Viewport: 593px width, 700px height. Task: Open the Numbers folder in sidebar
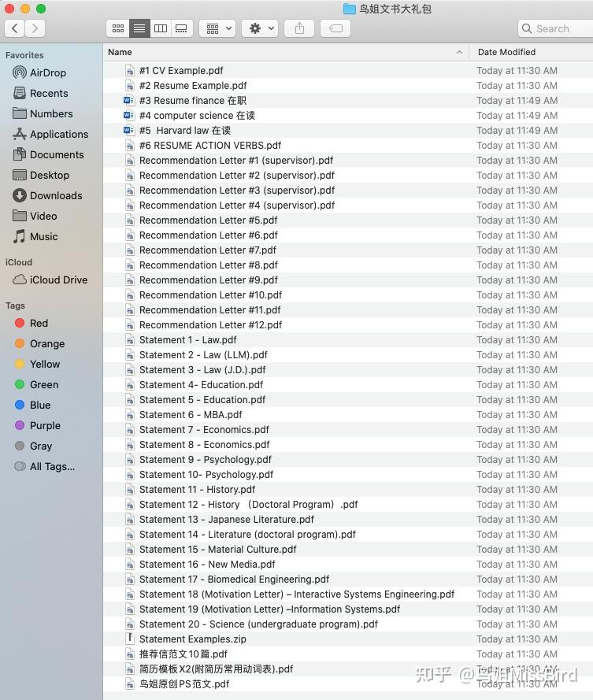(43, 114)
